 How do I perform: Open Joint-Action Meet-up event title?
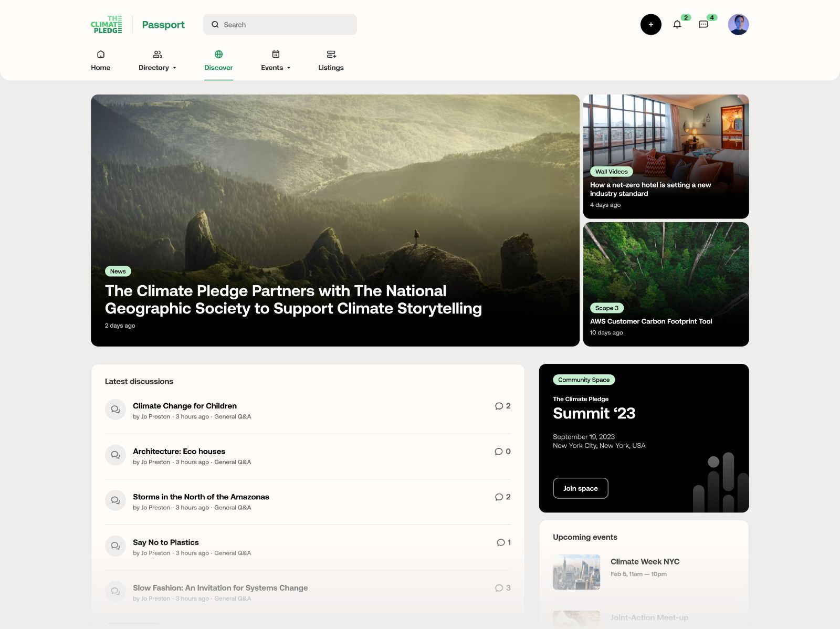[x=649, y=617]
